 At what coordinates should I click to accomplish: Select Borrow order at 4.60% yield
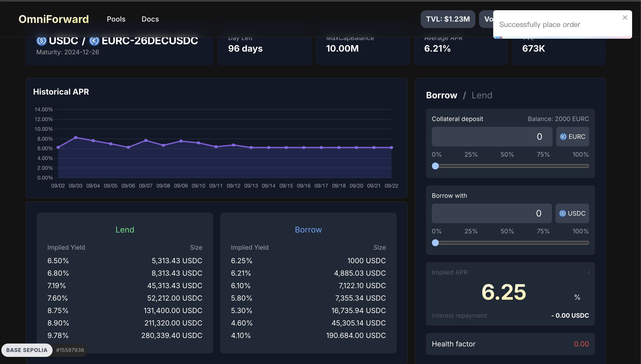pos(308,323)
